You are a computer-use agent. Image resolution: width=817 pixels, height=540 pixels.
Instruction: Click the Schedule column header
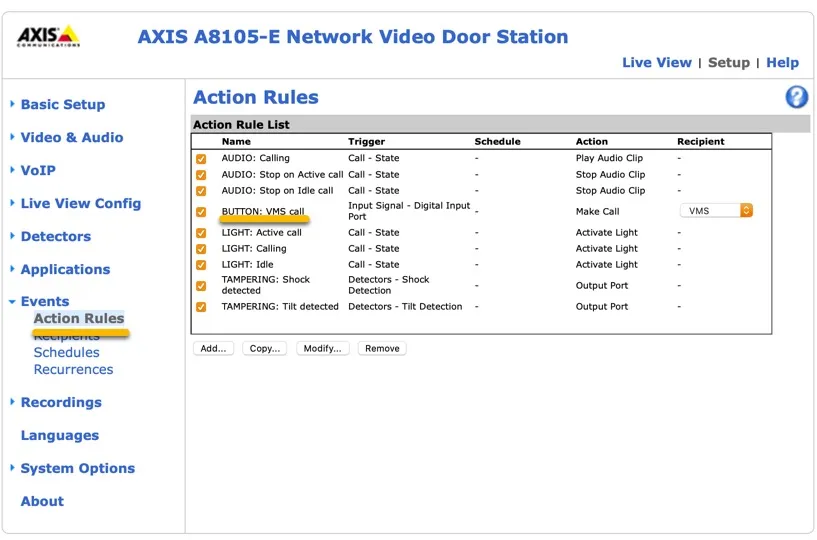(497, 141)
